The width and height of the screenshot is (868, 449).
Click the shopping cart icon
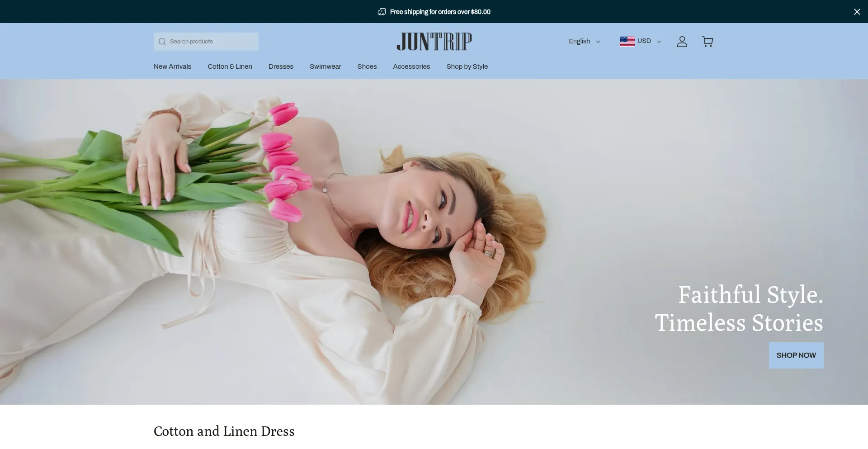tap(708, 42)
